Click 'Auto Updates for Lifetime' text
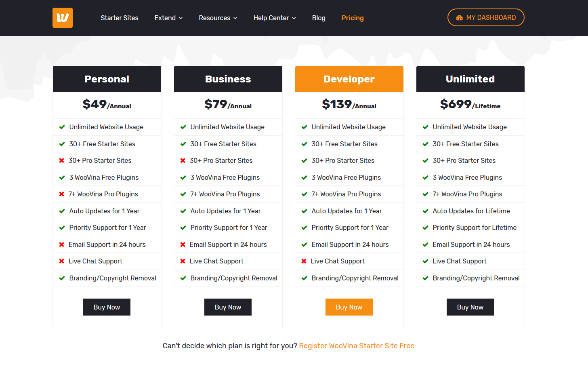Viewport: 588px width, 381px height. coord(471,211)
